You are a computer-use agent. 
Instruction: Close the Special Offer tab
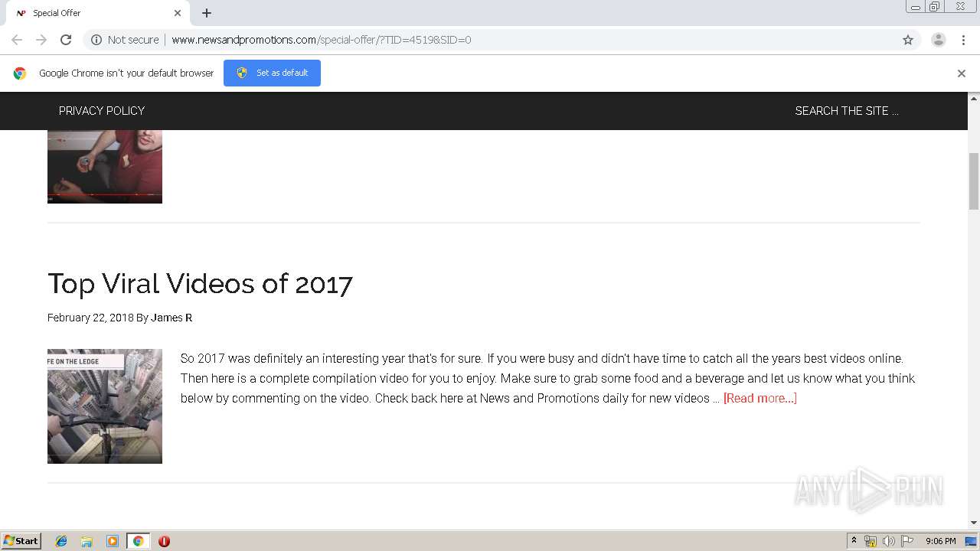click(x=178, y=13)
